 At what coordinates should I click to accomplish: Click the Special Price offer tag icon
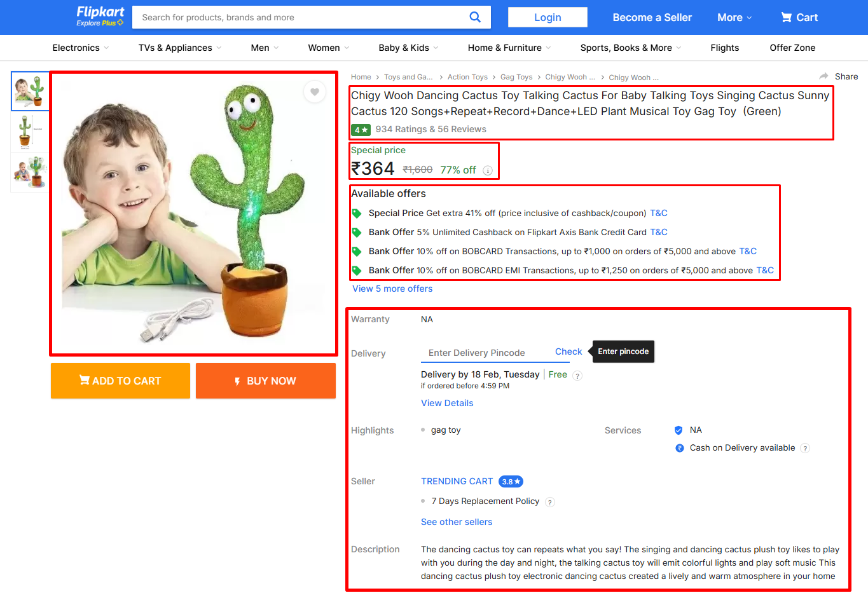357,214
